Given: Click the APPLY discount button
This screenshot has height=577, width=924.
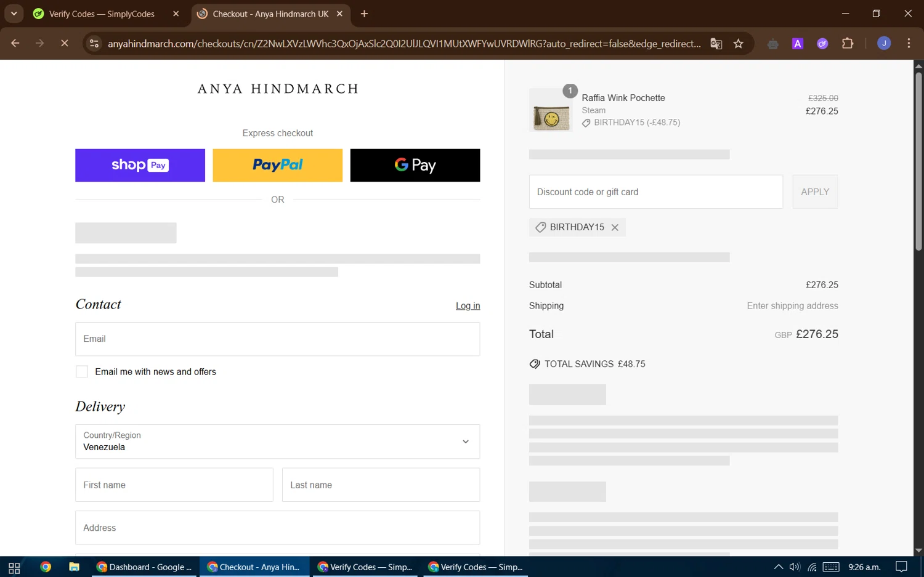Looking at the screenshot, I should [x=815, y=192].
